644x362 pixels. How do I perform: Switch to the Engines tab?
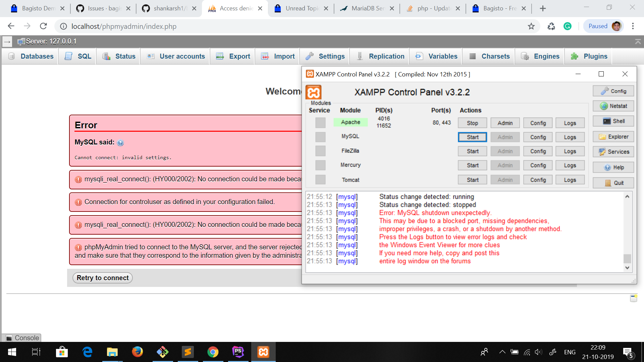540,56
